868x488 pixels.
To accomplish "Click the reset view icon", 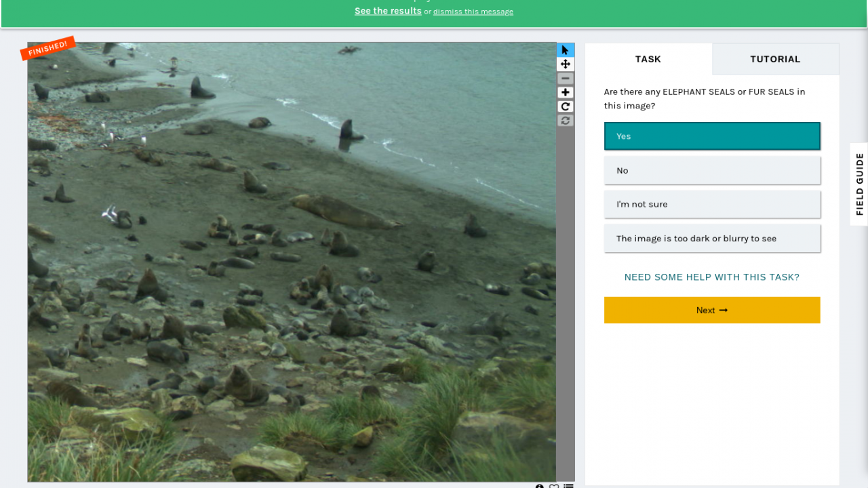I will pos(566,121).
